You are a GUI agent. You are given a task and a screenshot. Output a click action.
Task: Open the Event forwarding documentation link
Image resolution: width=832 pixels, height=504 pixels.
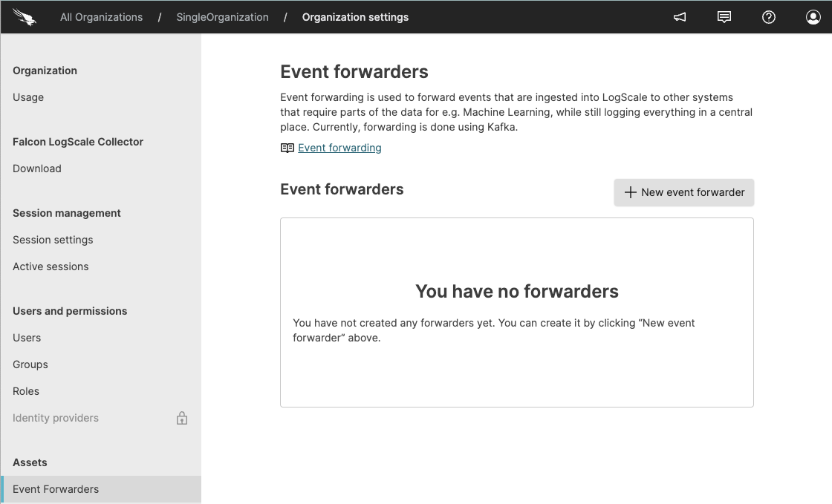click(x=339, y=148)
